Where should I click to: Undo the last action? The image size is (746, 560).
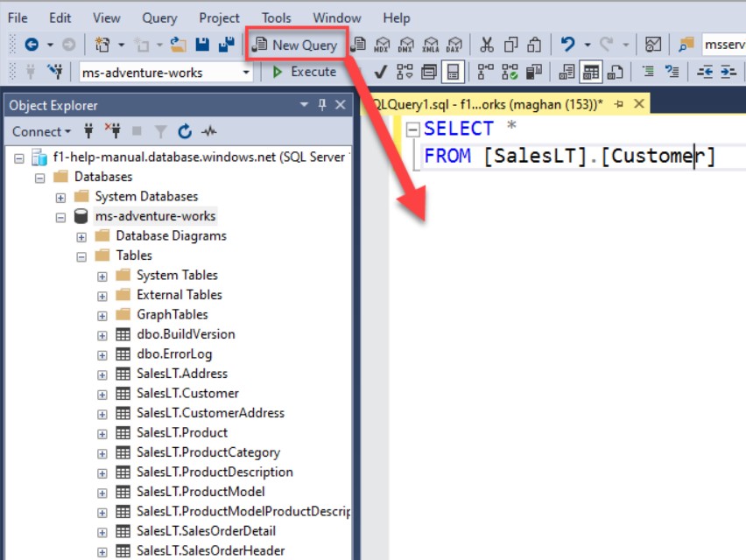(567, 45)
